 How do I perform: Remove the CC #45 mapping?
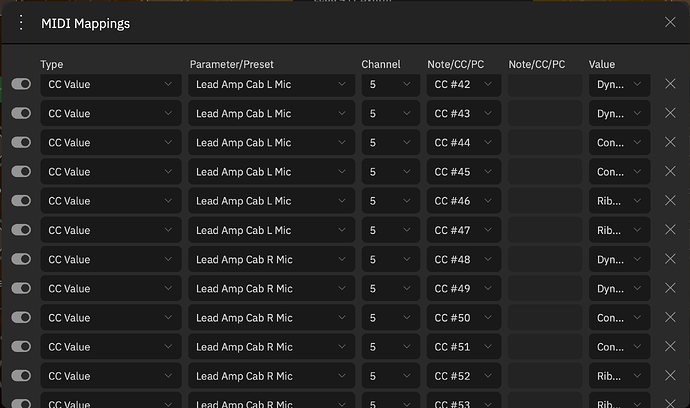(670, 171)
